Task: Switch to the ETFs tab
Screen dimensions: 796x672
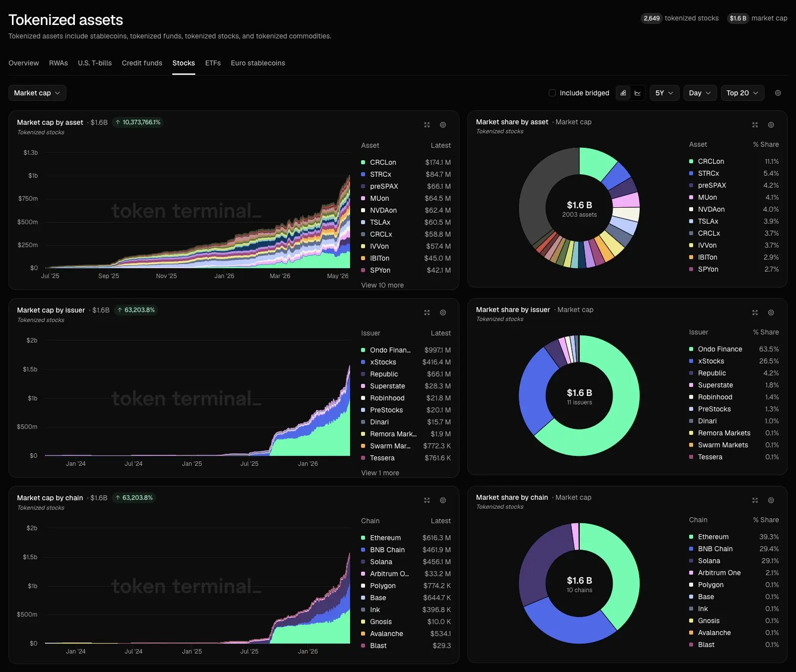Action: tap(213, 63)
